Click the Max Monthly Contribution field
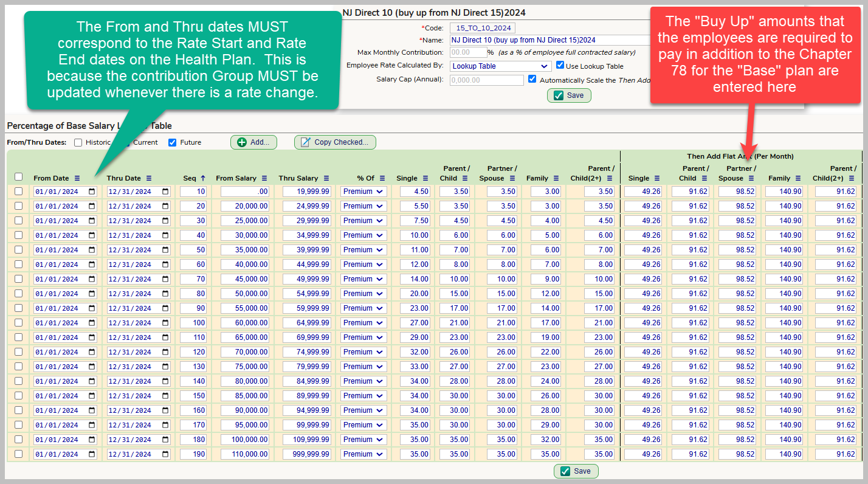Viewport: 868px width, 484px height. point(468,52)
